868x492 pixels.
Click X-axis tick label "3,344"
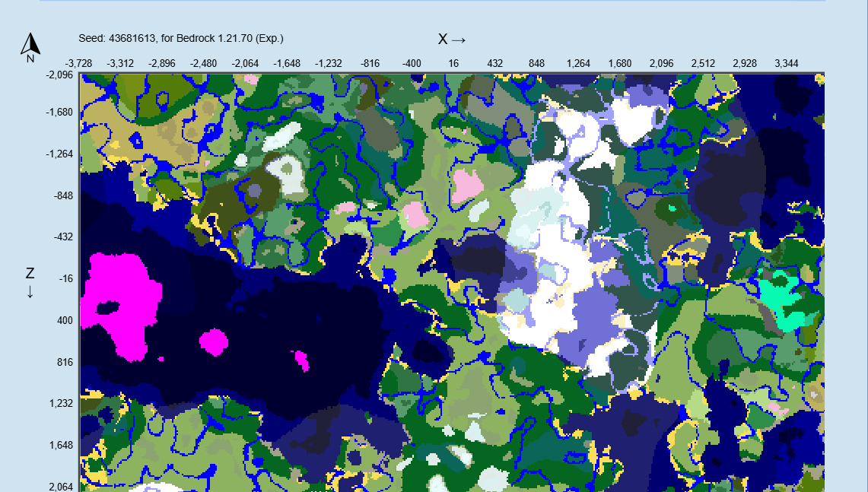pos(786,64)
